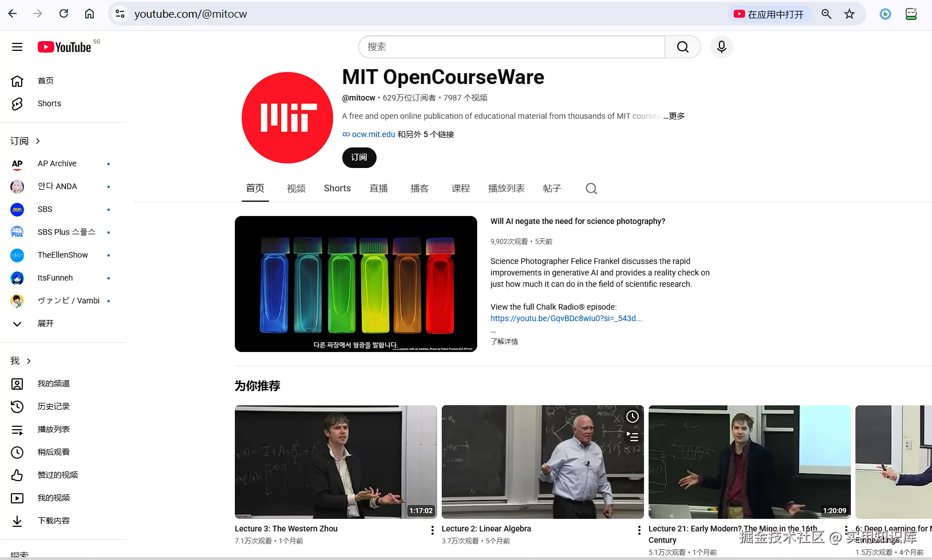Click the 629万位订阅者 subscriber count text

click(x=409, y=98)
